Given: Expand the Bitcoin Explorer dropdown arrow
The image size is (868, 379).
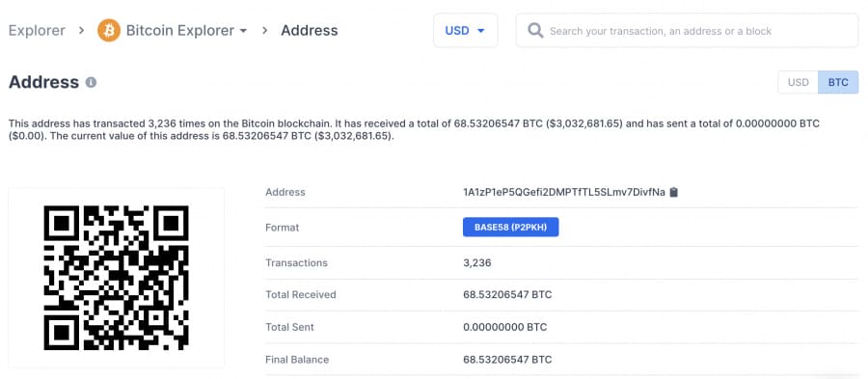Looking at the screenshot, I should coord(243,31).
